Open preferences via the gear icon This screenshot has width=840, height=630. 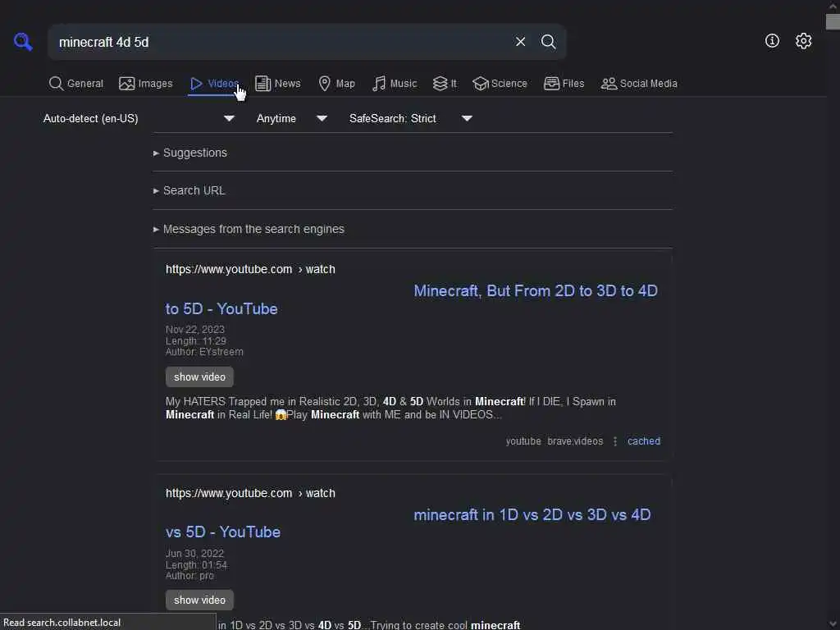(x=803, y=41)
